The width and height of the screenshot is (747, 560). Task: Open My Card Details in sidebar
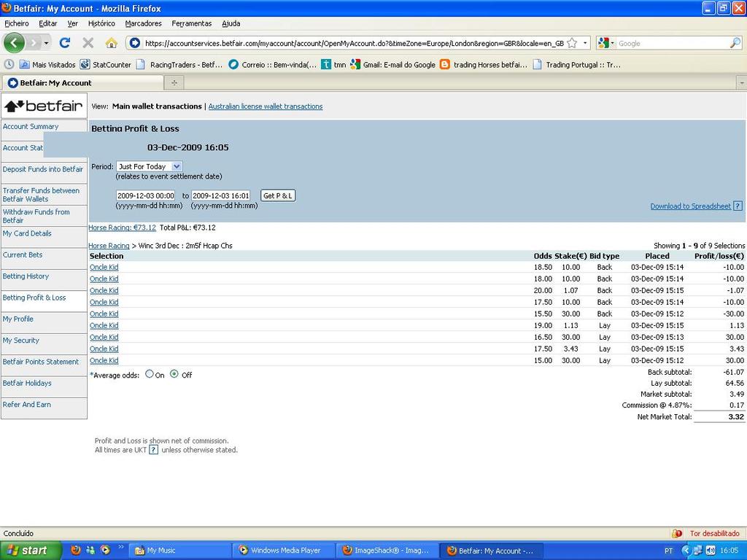(27, 233)
